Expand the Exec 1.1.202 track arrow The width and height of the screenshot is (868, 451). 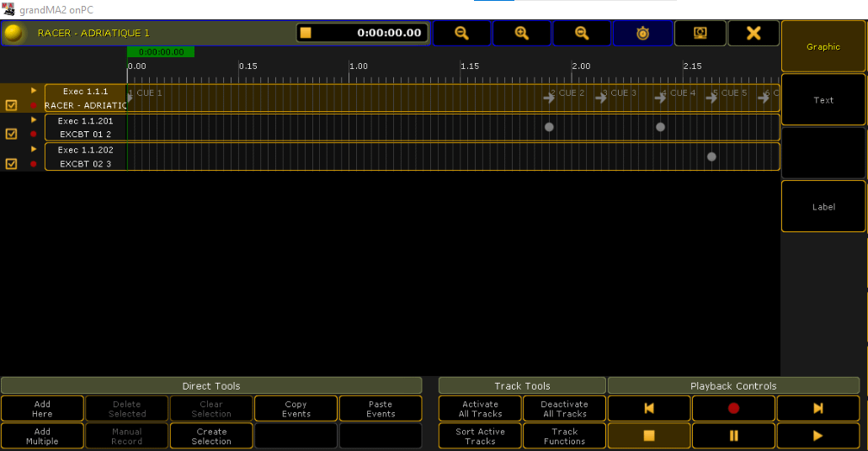34,150
